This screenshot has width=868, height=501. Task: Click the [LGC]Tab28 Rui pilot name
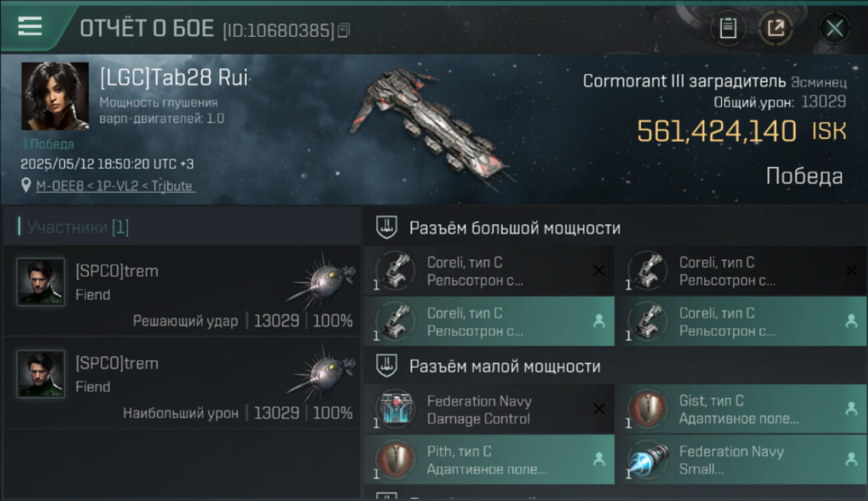click(x=174, y=78)
